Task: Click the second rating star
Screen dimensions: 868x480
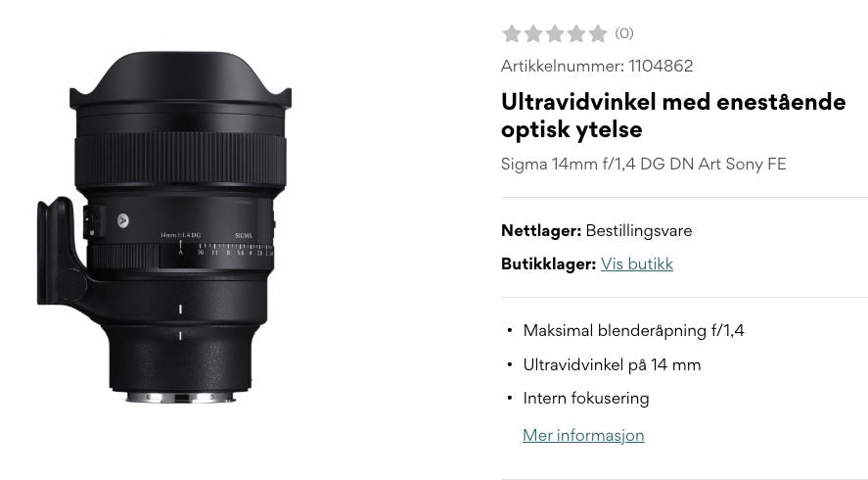Action: (x=533, y=34)
